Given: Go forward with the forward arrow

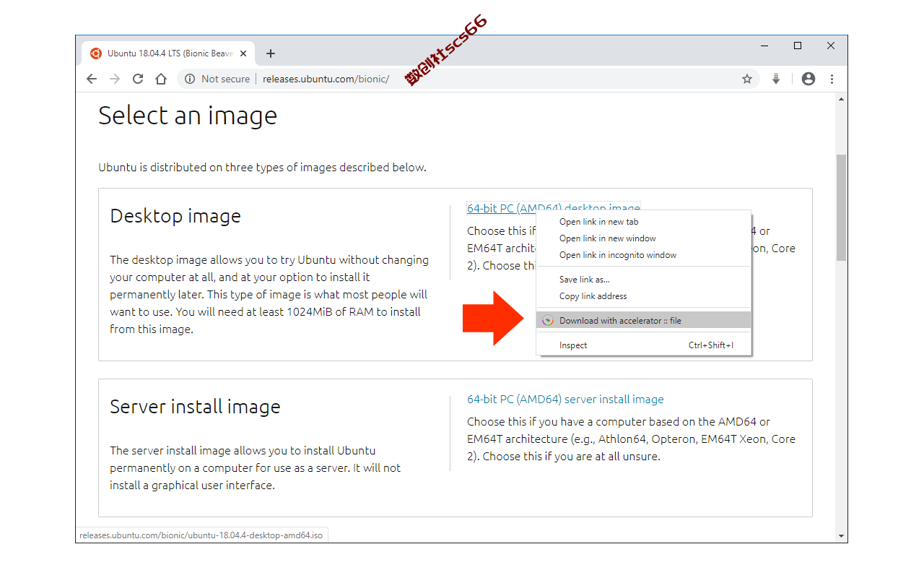Looking at the screenshot, I should pos(115,79).
